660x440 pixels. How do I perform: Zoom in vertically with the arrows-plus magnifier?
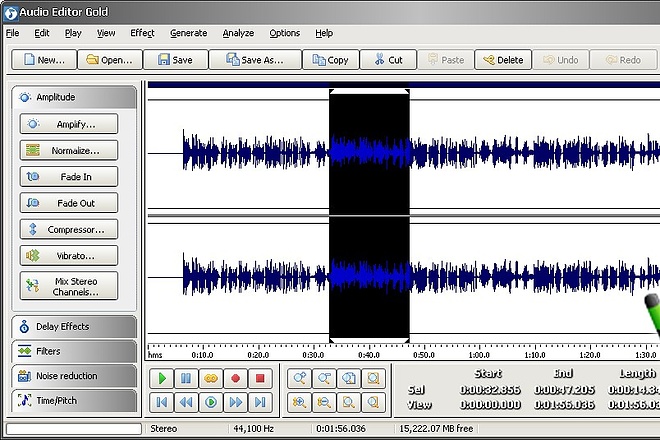point(299,402)
